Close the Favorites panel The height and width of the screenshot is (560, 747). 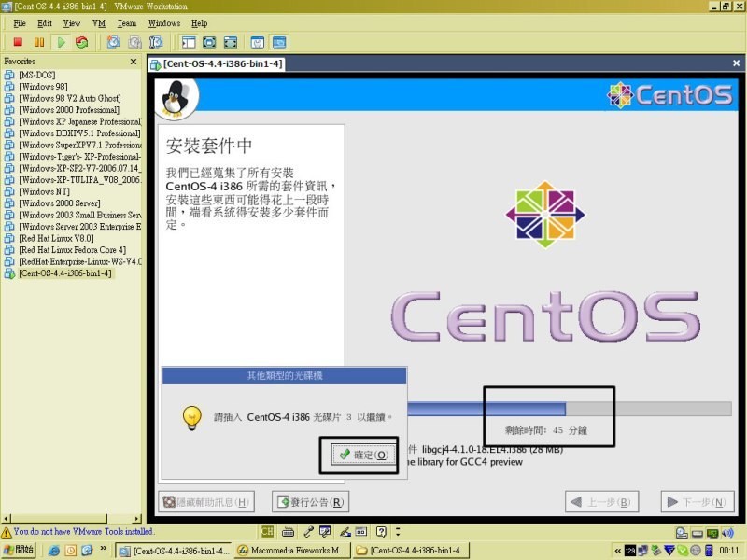(134, 62)
